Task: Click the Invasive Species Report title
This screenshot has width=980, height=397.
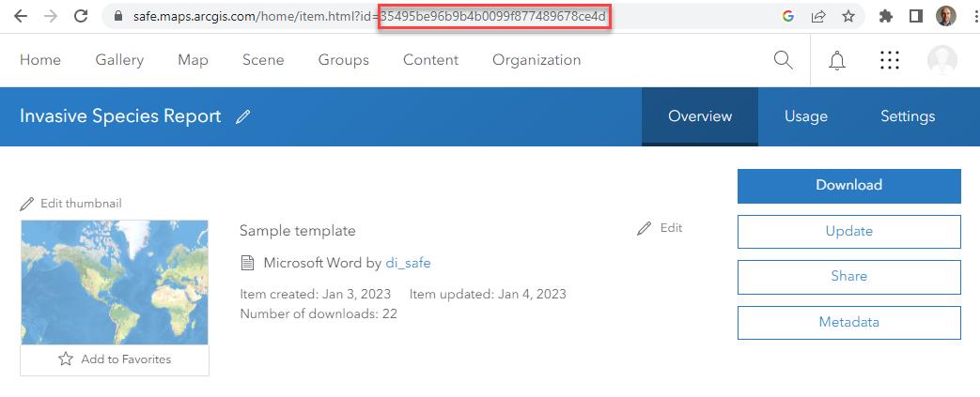Action: [x=120, y=116]
